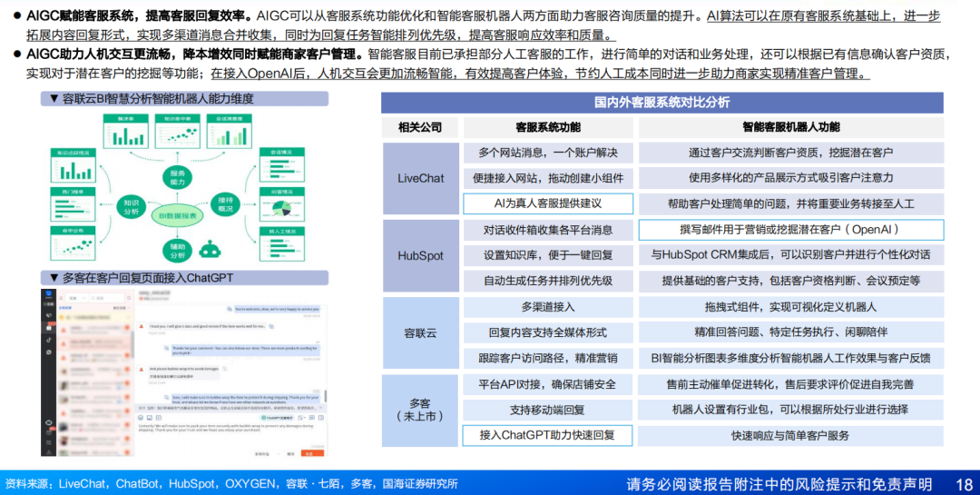This screenshot has width=980, height=495.
Task: Open the 会话情况 chart card
Action: coord(282,165)
